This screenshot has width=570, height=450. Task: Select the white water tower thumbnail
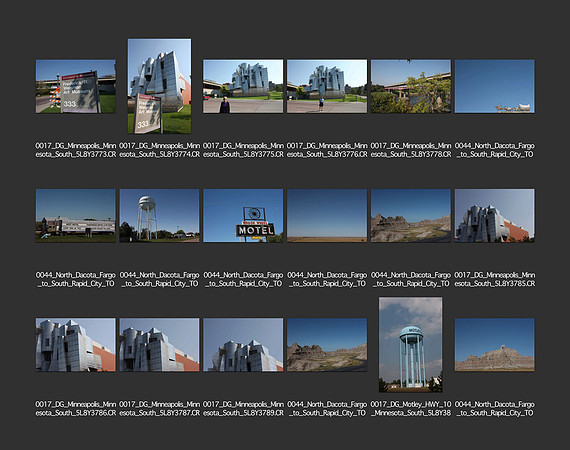click(159, 216)
